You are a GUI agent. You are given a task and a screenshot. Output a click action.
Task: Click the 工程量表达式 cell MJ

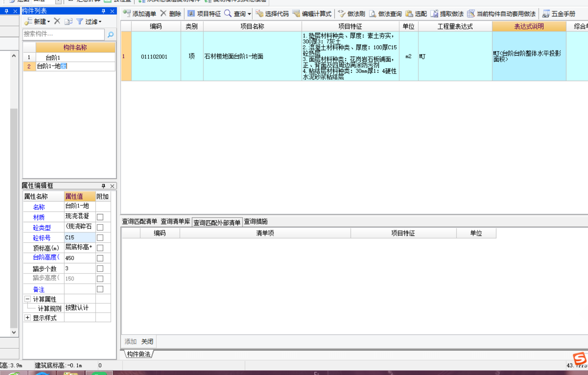pyautogui.click(x=455, y=56)
